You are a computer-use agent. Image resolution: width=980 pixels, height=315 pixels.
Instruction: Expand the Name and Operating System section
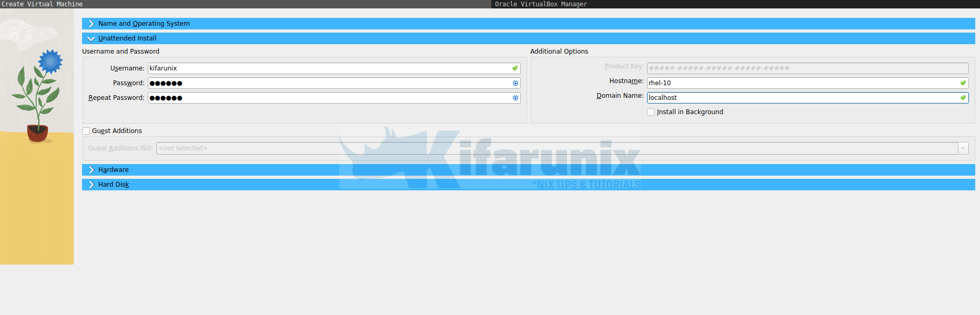(x=528, y=24)
